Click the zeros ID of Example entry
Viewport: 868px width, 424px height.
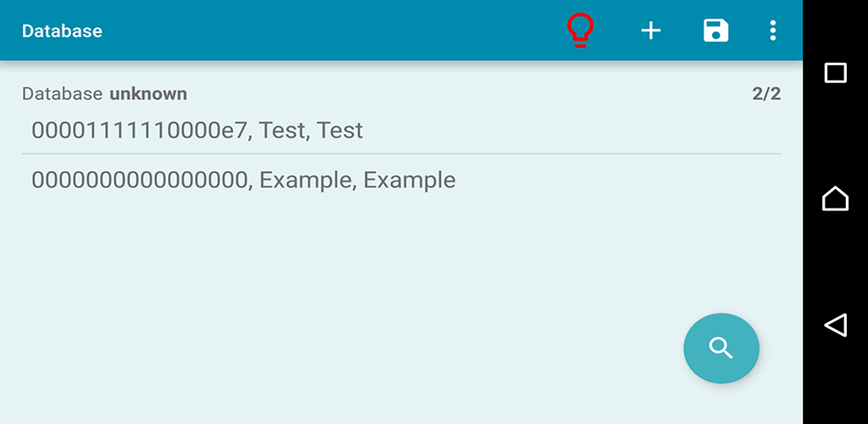point(139,180)
